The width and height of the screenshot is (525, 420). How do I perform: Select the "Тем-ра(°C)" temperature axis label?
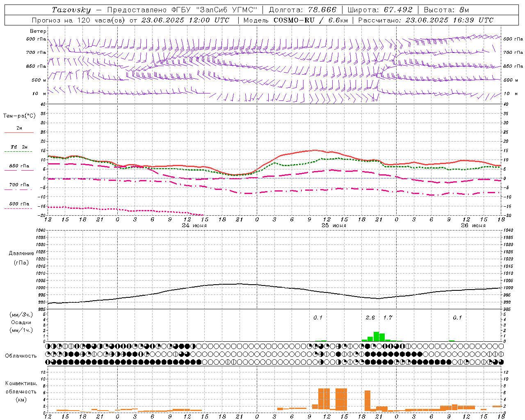coord(19,116)
